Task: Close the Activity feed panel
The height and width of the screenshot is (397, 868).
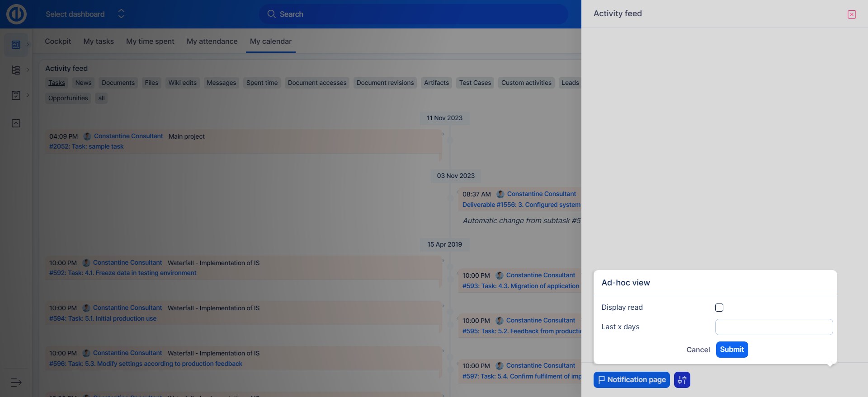Action: click(851, 14)
